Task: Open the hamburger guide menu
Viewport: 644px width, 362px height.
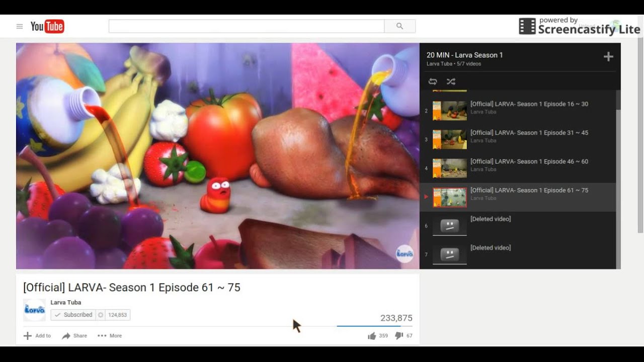Action: point(20,27)
